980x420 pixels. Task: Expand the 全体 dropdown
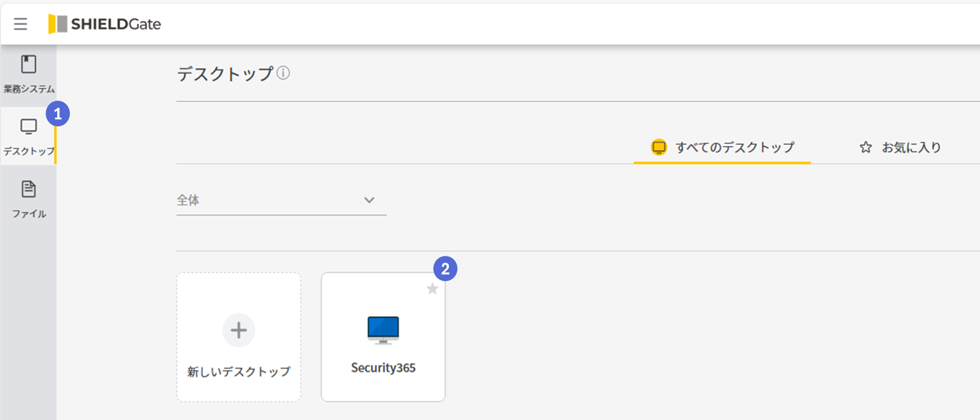tap(281, 200)
